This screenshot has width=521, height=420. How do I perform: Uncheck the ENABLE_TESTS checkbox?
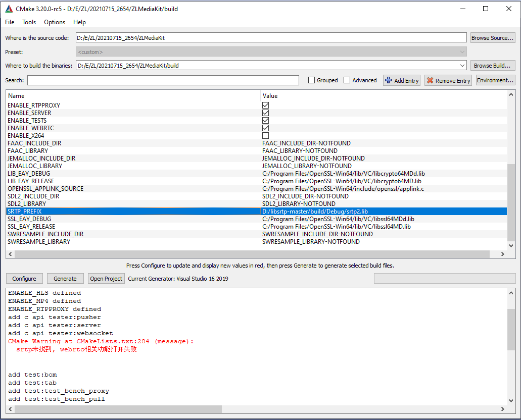(265, 121)
